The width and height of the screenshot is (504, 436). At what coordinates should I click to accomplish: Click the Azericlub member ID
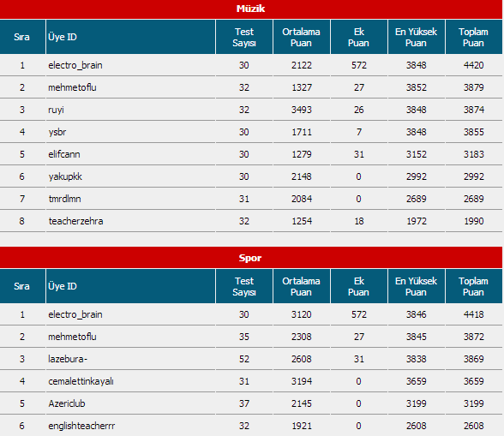click(67, 403)
